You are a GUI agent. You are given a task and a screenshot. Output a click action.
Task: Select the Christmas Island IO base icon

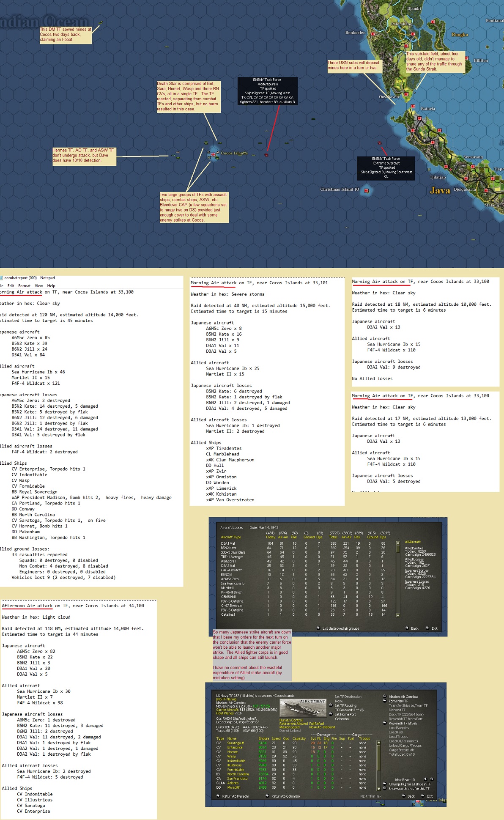pyautogui.click(x=366, y=190)
